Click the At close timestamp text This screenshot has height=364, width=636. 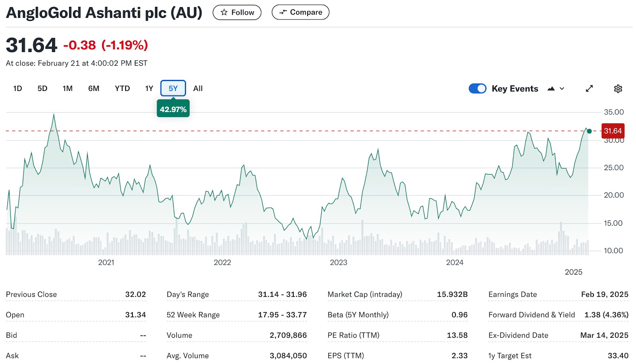(x=77, y=63)
